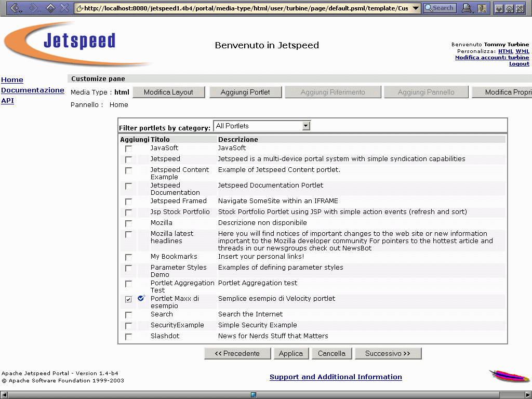Click the 'Descrizione non disponibile' text
Image resolution: width=532 pixels, height=399 pixels.
tap(262, 222)
